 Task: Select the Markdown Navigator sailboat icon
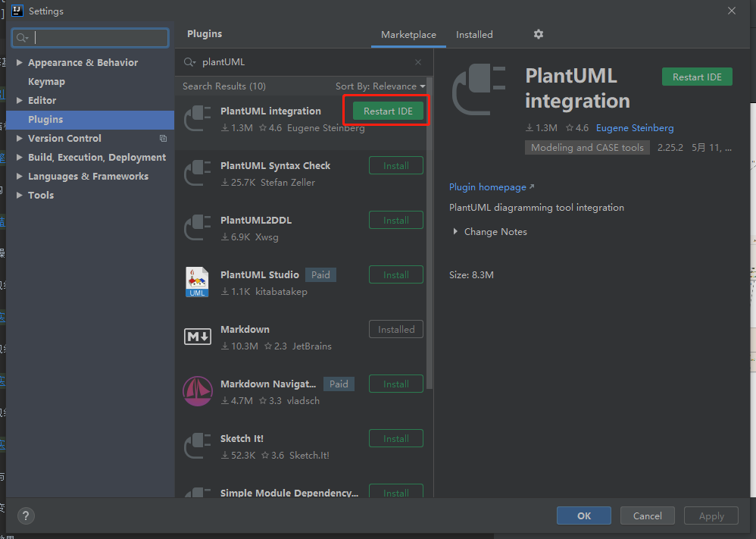point(198,391)
